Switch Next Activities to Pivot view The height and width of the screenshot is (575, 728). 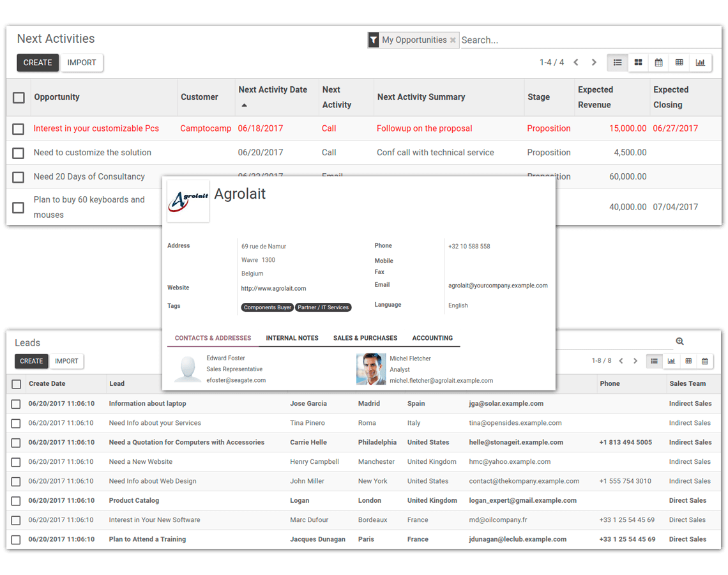[x=679, y=62]
